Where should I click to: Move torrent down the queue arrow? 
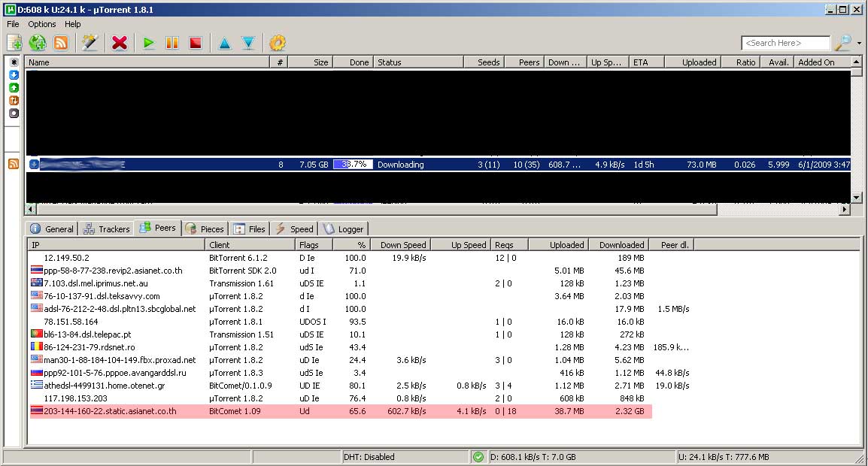pos(248,43)
